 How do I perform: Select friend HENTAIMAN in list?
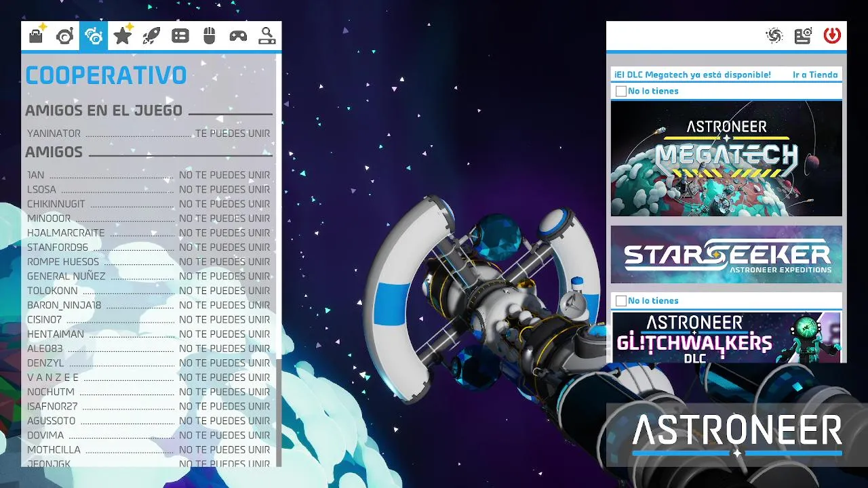pyautogui.click(x=149, y=334)
